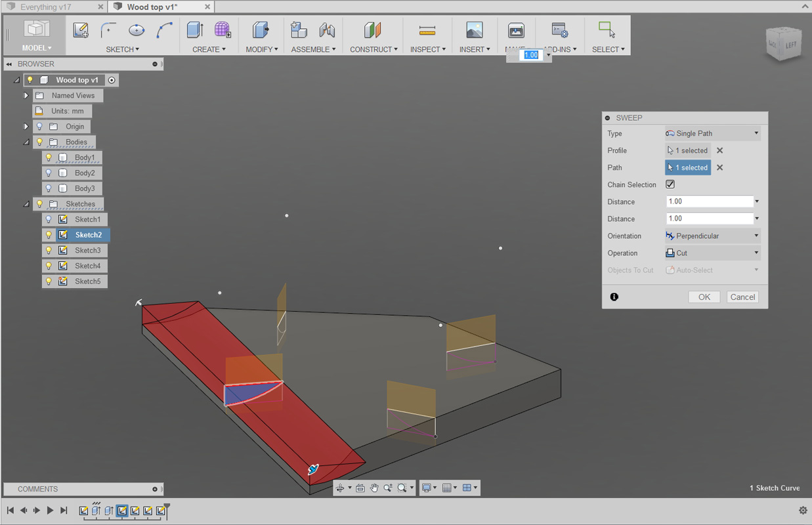
Task: Select the Create Form purple grid icon
Action: [x=223, y=30]
